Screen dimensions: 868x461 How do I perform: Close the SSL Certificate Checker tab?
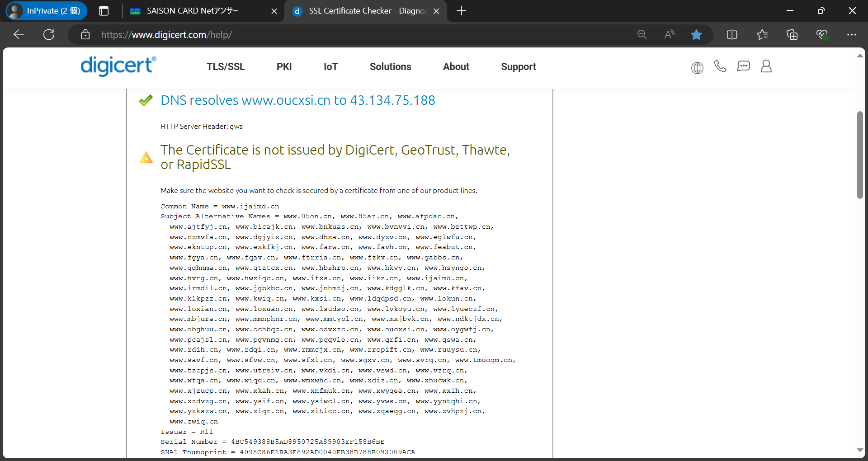436,11
